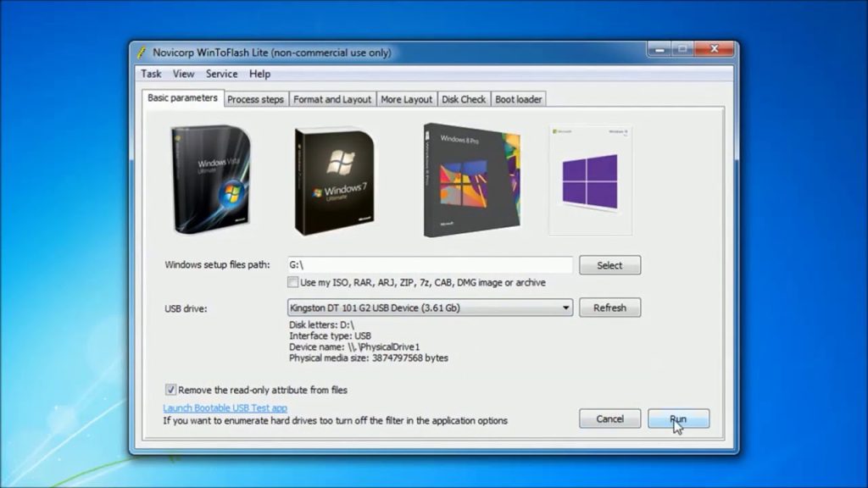Expand the USB drive dropdown list
This screenshot has height=488, width=868.
565,308
